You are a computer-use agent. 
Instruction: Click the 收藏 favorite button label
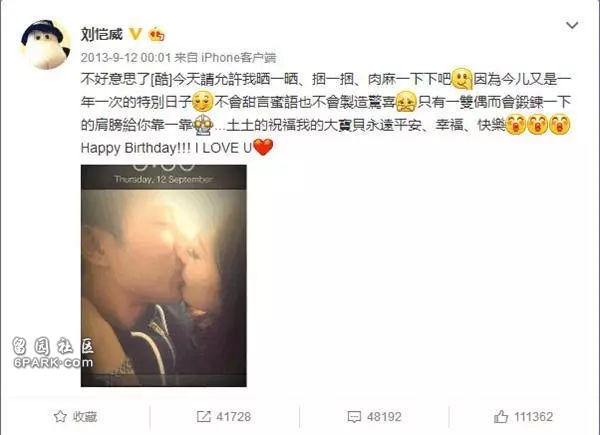click(x=85, y=416)
